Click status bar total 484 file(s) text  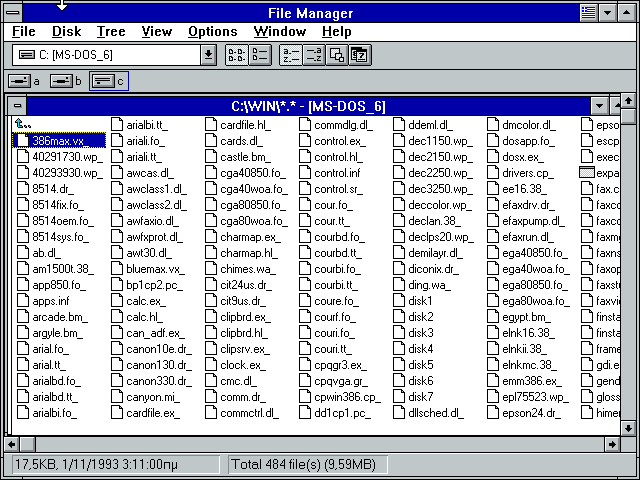point(303,464)
